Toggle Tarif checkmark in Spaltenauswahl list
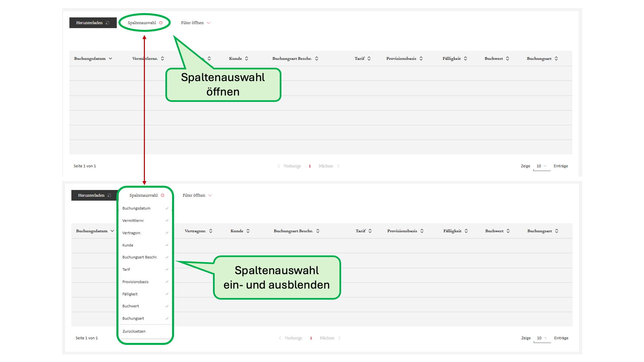This screenshot has height=362, width=644. 167,269
